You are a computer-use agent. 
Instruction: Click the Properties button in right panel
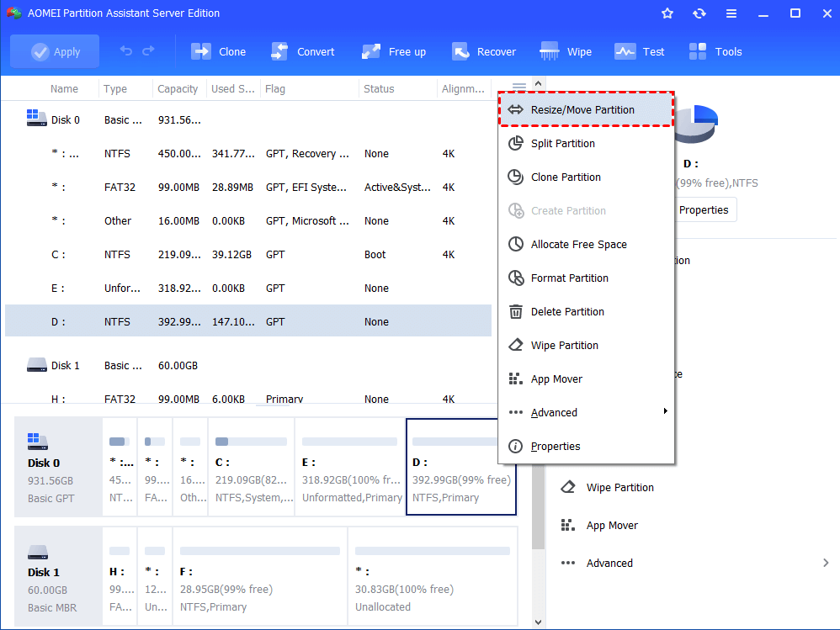[703, 209]
